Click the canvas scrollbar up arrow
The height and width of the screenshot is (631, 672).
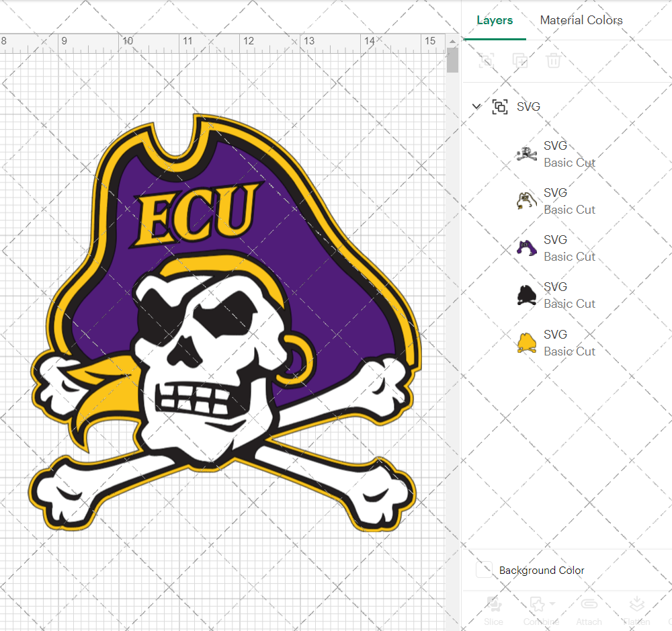pos(452,42)
